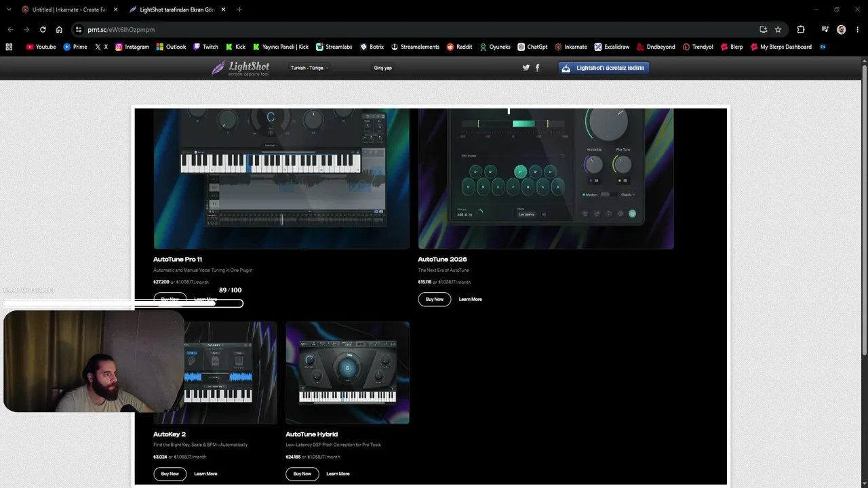
Task: Click the AutoTune Hybrid title text
Action: [311, 434]
